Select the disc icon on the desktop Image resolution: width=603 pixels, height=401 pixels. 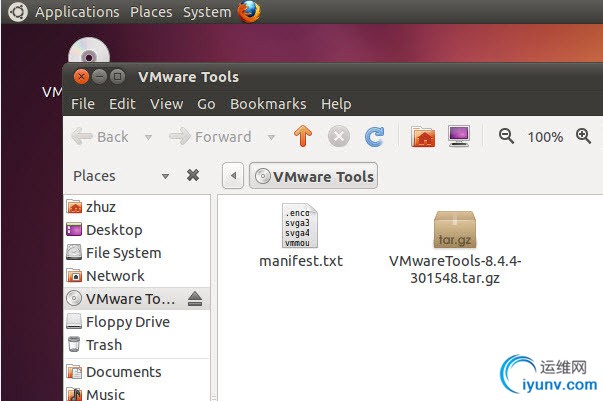(89, 52)
